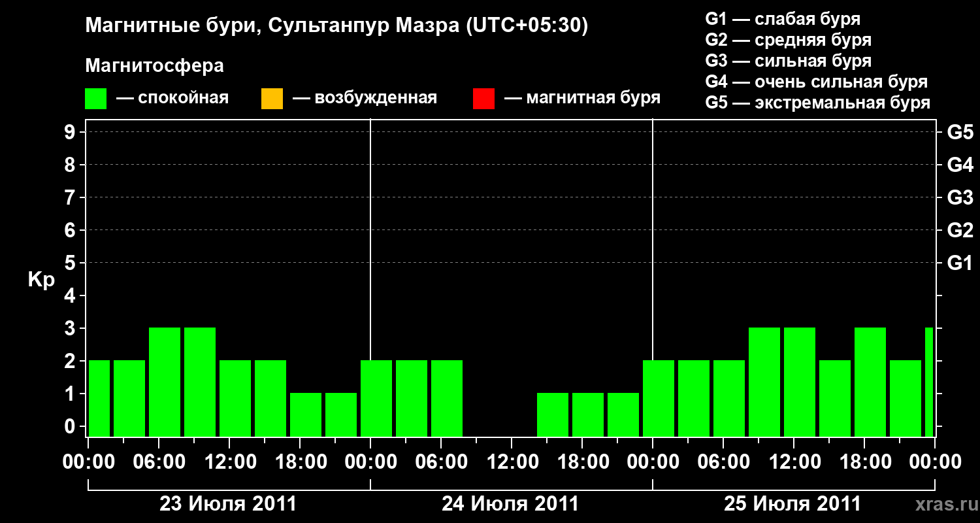
Task: Click the 'G3 — сильная буря' legend line
Action: [x=789, y=61]
